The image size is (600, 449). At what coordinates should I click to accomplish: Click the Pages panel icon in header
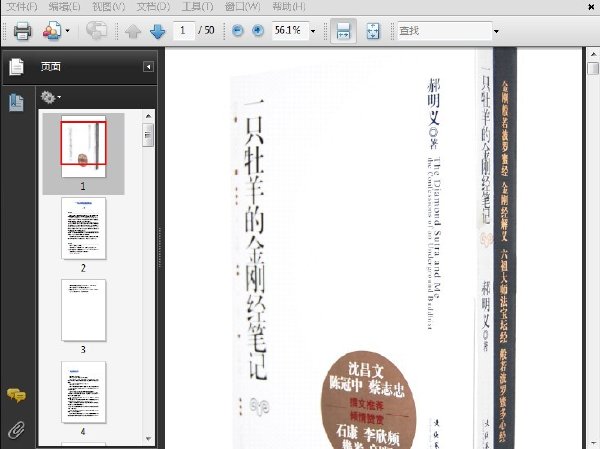(x=16, y=67)
